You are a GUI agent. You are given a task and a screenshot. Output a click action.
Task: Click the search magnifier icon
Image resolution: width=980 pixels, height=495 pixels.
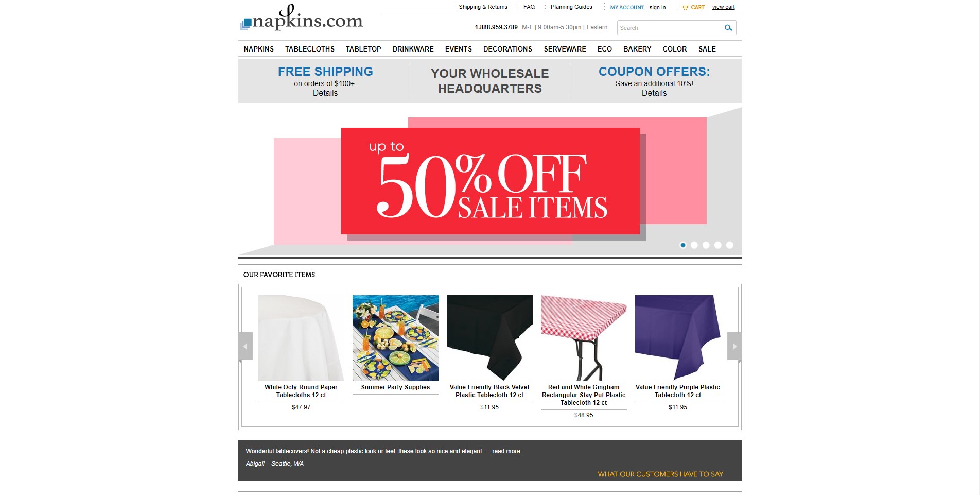tap(728, 28)
